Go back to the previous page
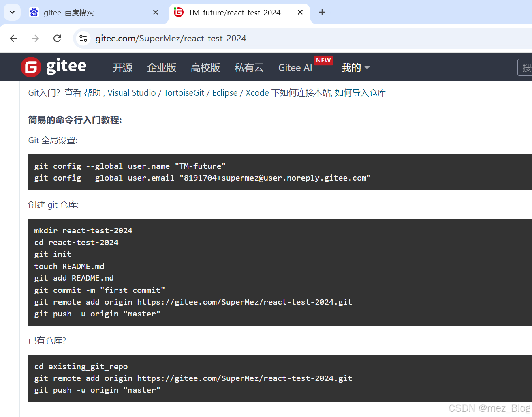The height and width of the screenshot is (417, 532). [14, 38]
